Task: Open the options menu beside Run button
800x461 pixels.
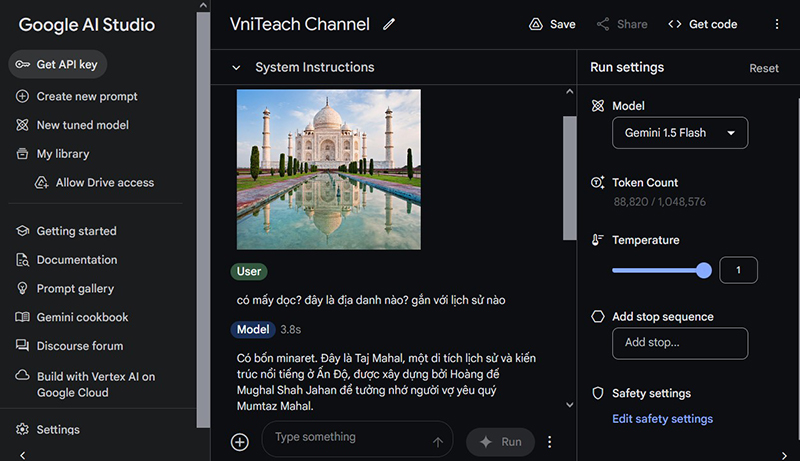Action: pyautogui.click(x=549, y=442)
